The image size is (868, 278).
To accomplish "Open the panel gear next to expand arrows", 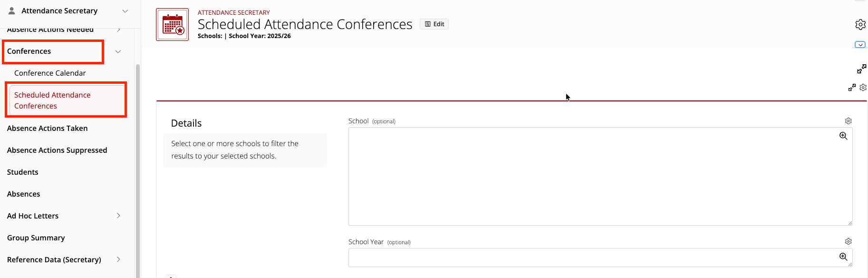I will [x=863, y=88].
